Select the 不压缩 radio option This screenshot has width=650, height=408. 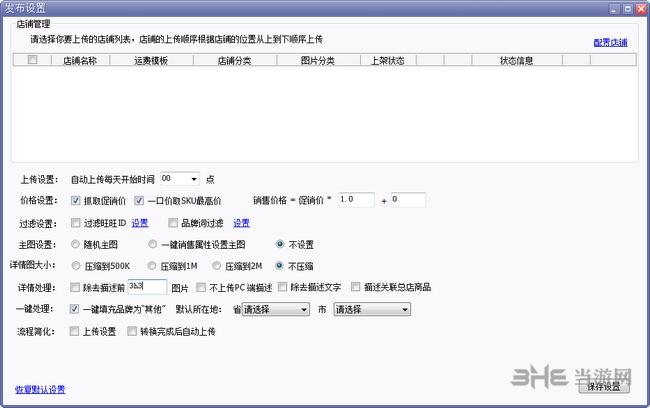pos(279,266)
